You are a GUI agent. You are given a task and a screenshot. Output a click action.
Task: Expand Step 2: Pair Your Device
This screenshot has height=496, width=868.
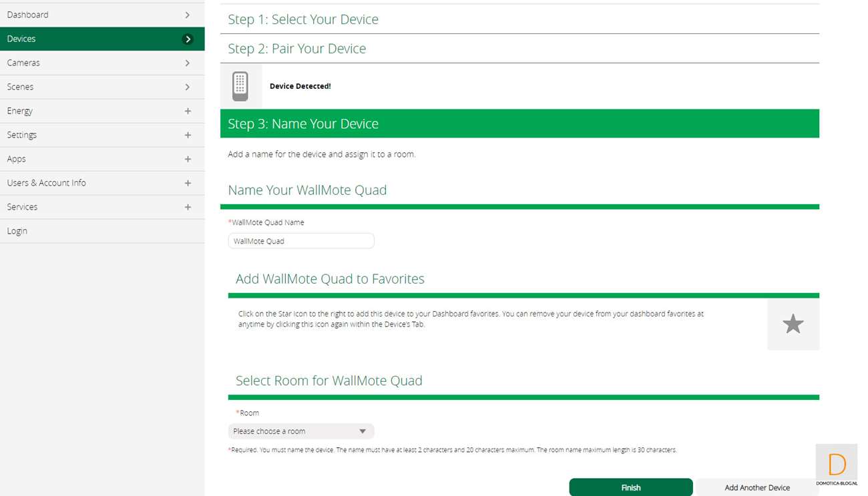tap(297, 49)
